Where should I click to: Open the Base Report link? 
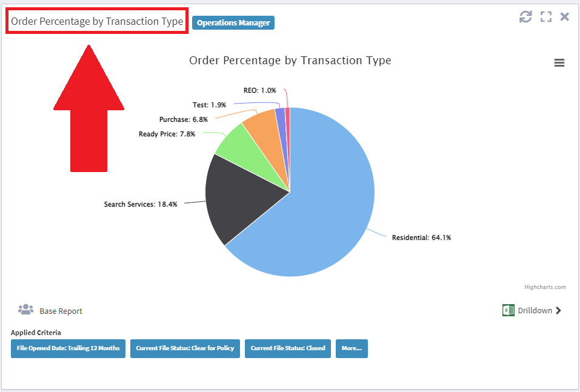[61, 311]
